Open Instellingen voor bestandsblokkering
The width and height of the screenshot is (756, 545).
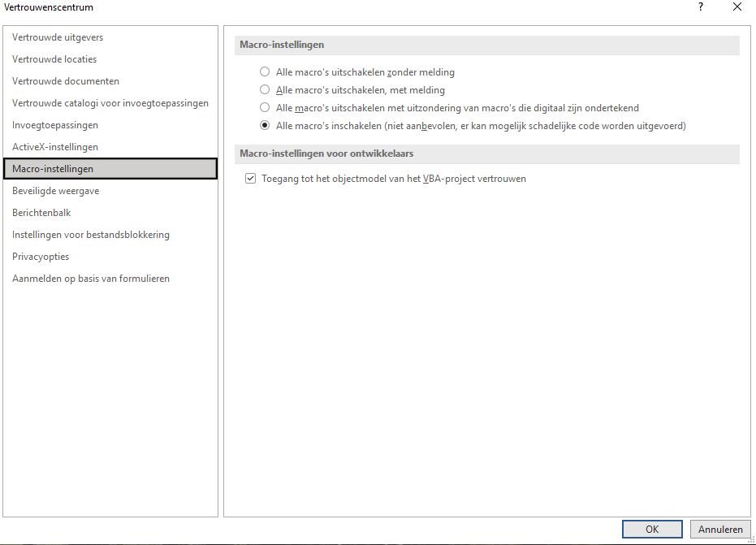pos(110,235)
